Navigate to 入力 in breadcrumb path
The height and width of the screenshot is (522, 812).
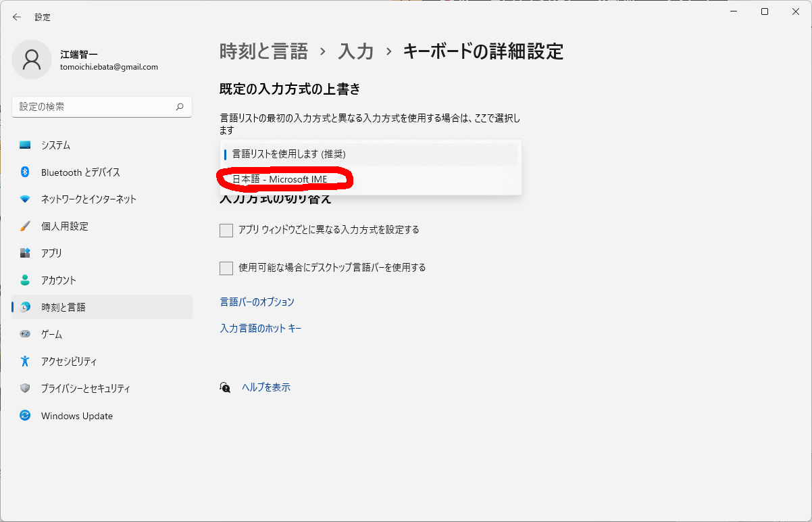[356, 51]
